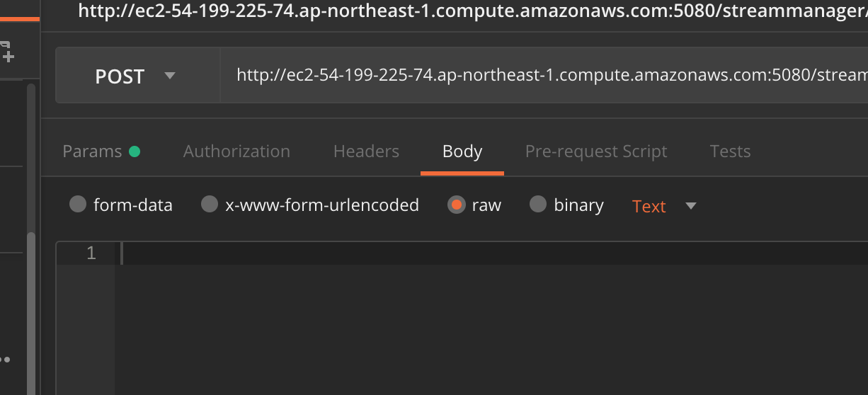Image resolution: width=868 pixels, height=395 pixels.
Task: Click the caret next to POST method
Action: click(169, 75)
